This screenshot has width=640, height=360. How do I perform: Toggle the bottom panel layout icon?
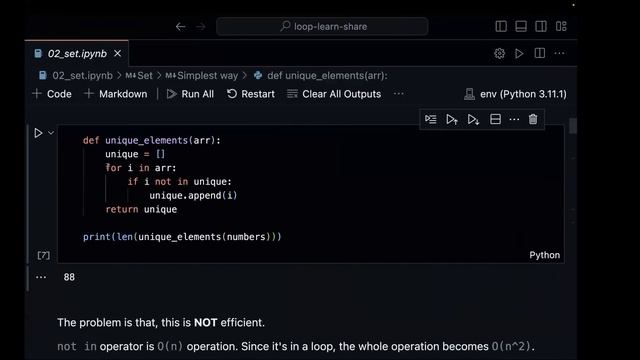coord(521,26)
